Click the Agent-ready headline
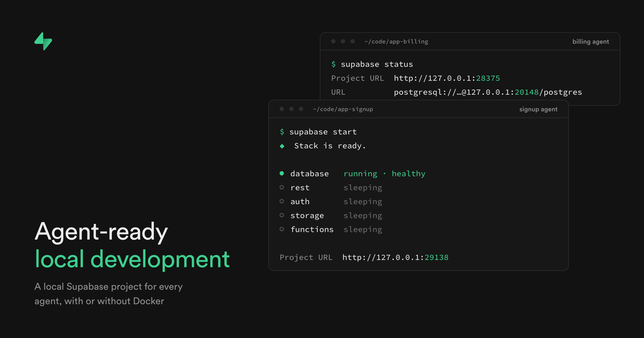Image resolution: width=644 pixels, height=338 pixels. tap(101, 232)
